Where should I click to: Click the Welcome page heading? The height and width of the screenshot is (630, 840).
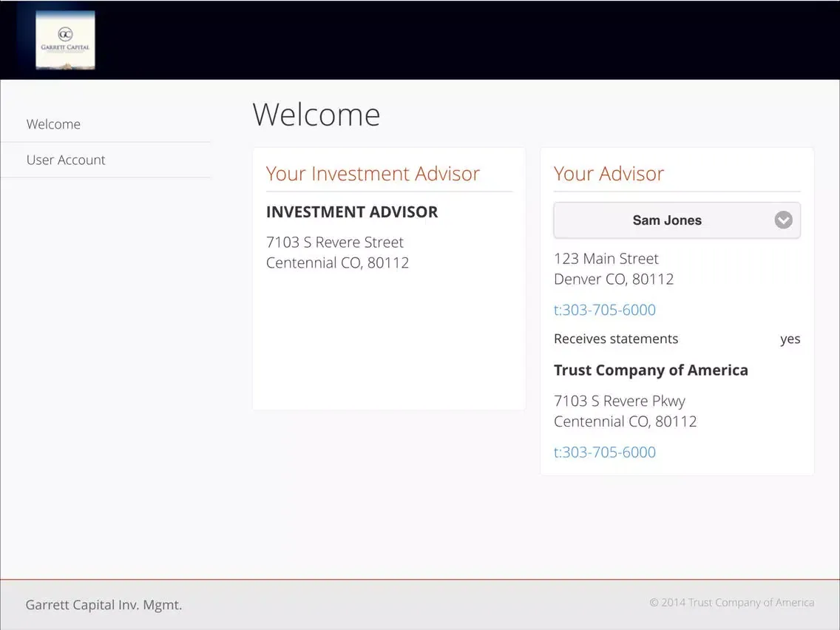(316, 114)
